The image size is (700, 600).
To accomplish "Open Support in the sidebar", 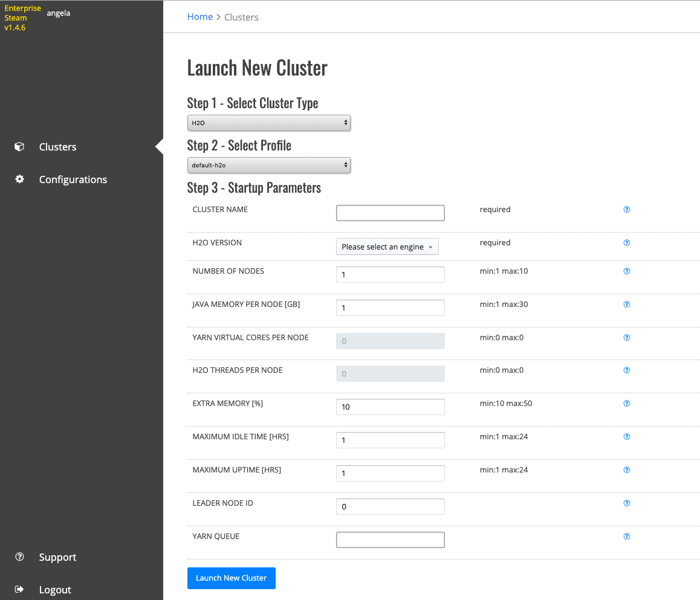I will pyautogui.click(x=57, y=557).
